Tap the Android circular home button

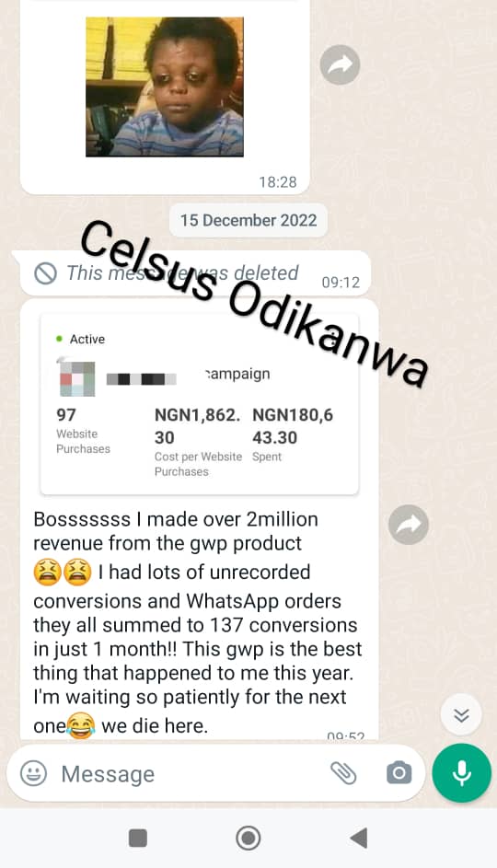[248, 839]
